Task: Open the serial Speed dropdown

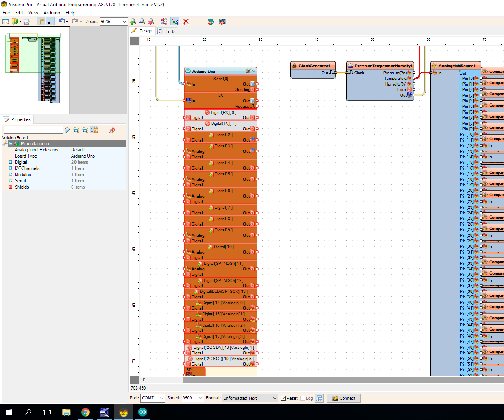Action: pos(200,398)
